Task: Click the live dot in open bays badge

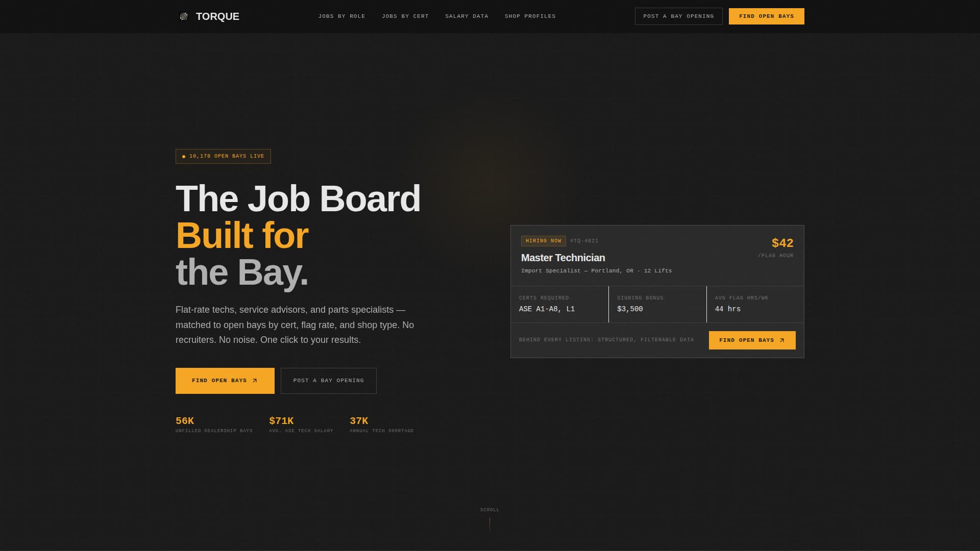Action: [184, 157]
